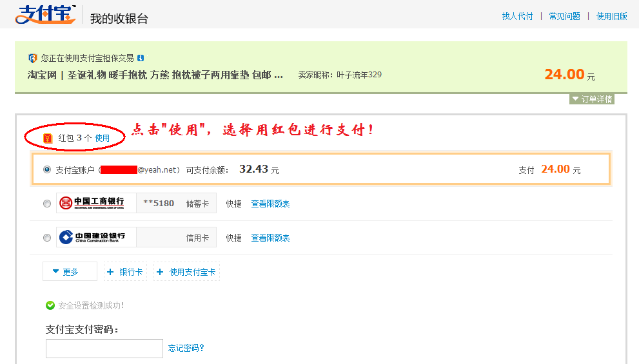Click the plus icon beside 使用支付宝卡

click(x=160, y=272)
